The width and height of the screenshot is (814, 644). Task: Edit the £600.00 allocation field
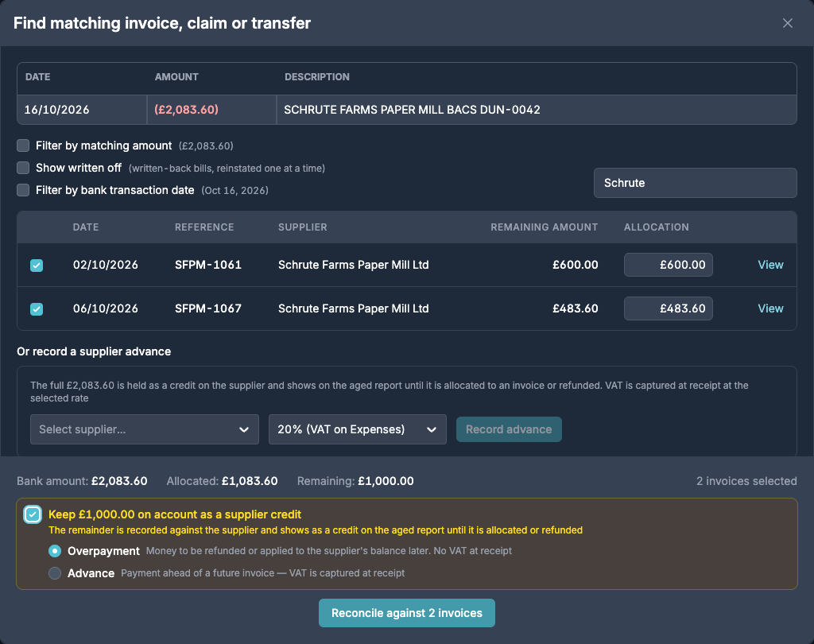[x=668, y=265]
